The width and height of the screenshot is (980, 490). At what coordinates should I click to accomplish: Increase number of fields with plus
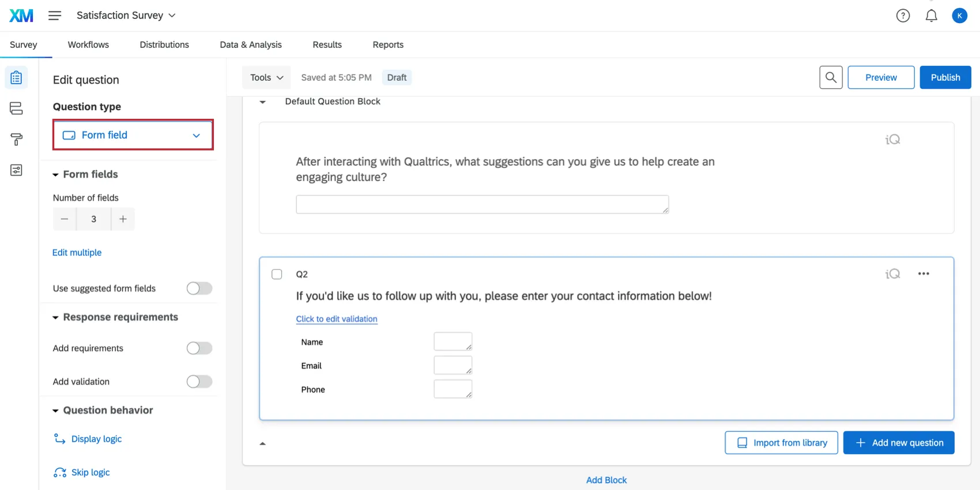123,219
